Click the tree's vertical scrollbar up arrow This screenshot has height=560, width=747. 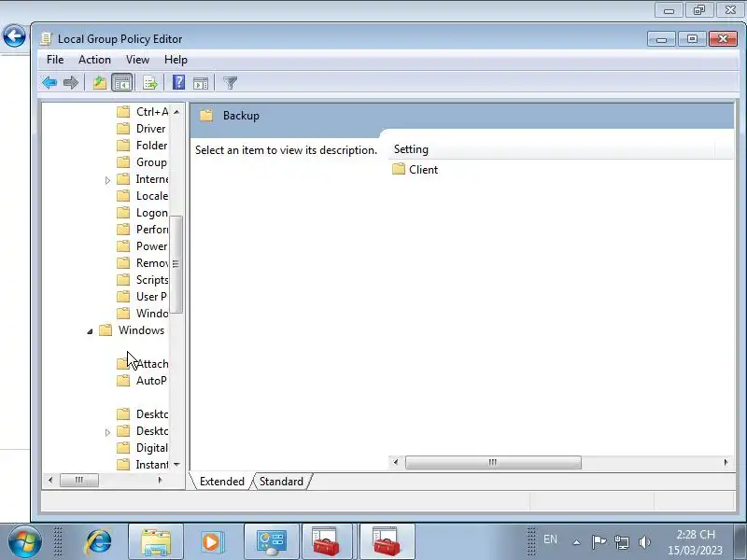point(176,112)
